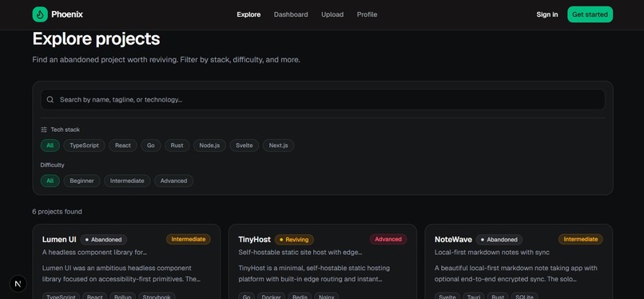Click TinyHost's Reviving status badge

294,240
